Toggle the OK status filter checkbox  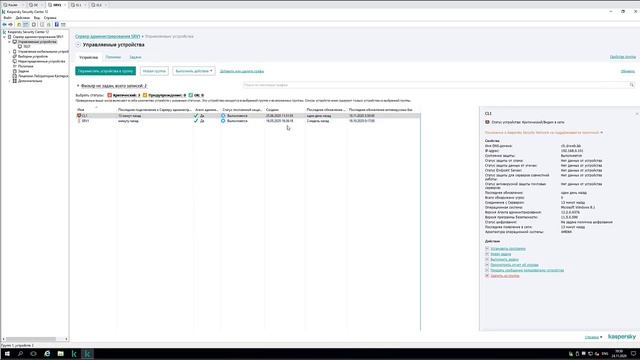[x=191, y=95]
